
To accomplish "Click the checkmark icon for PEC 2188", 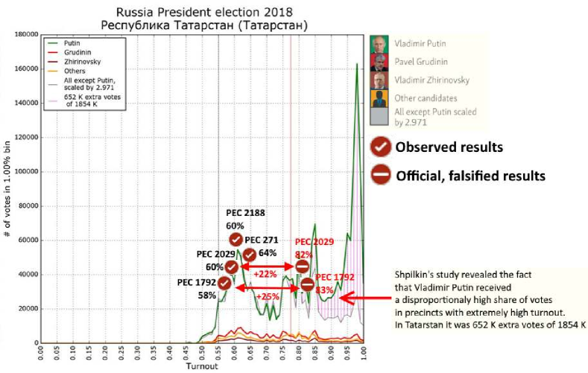I will 235,239.
